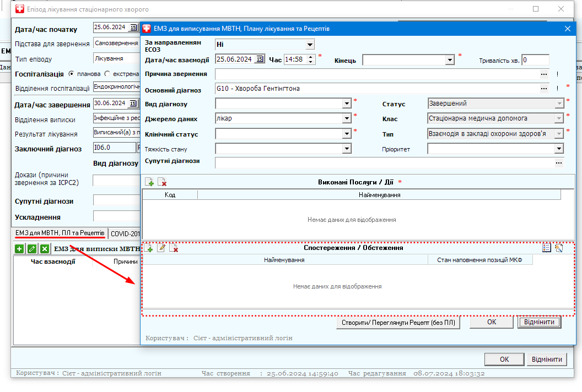Click Відмінити in the ЕМЗ dialog
This screenshot has width=582, height=392.
pyautogui.click(x=539, y=322)
